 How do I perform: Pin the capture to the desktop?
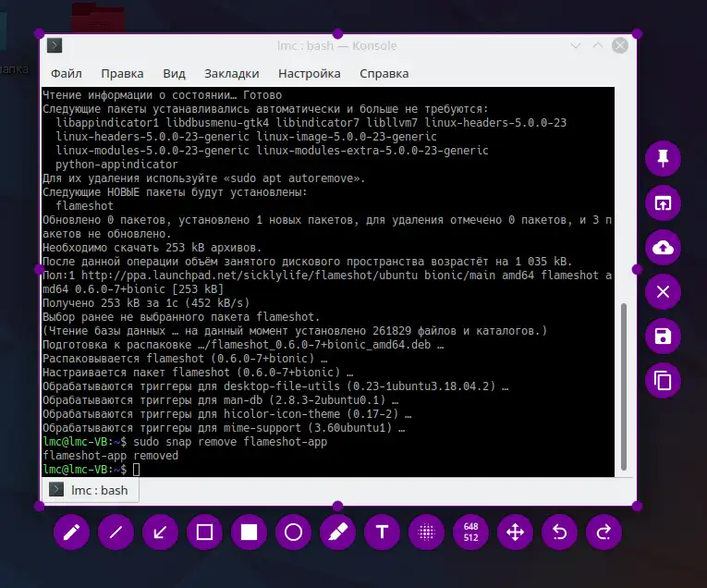click(663, 159)
